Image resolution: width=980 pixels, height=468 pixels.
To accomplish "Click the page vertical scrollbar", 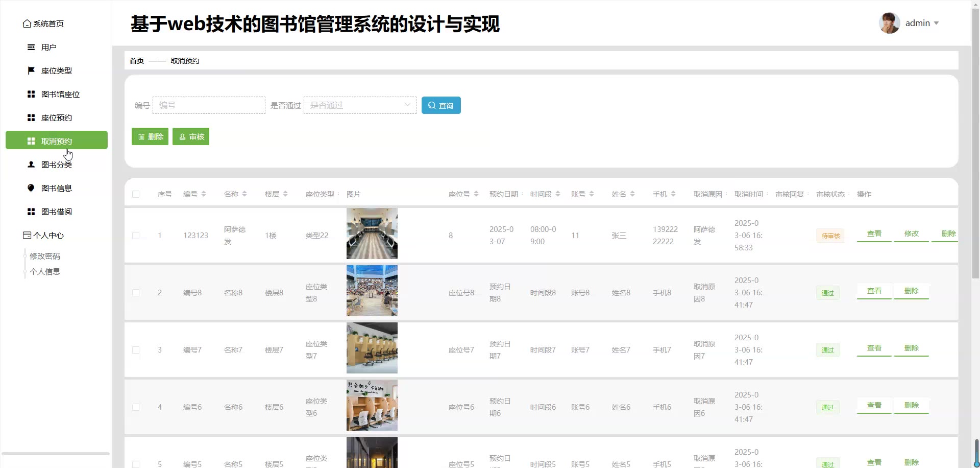I will [975, 153].
